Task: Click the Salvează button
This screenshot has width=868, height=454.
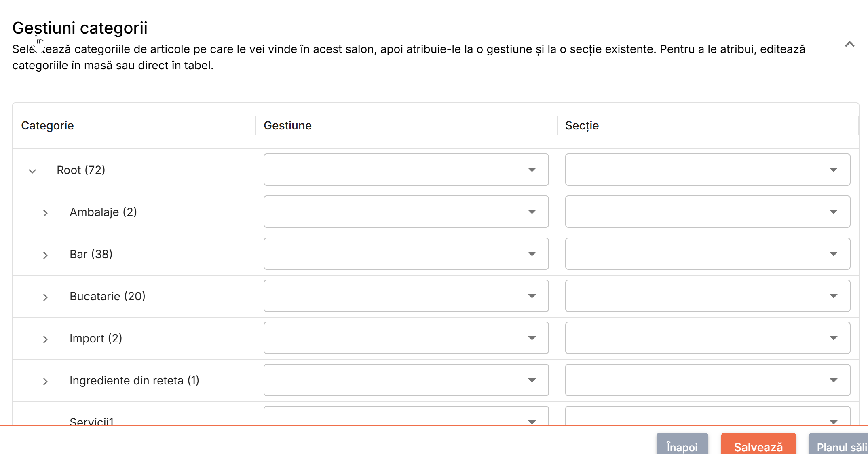Action: [x=758, y=444]
